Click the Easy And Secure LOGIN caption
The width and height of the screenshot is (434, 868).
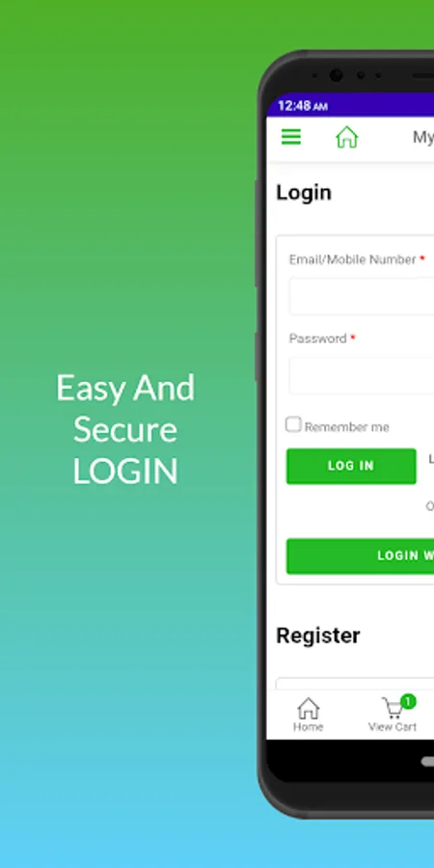point(125,429)
